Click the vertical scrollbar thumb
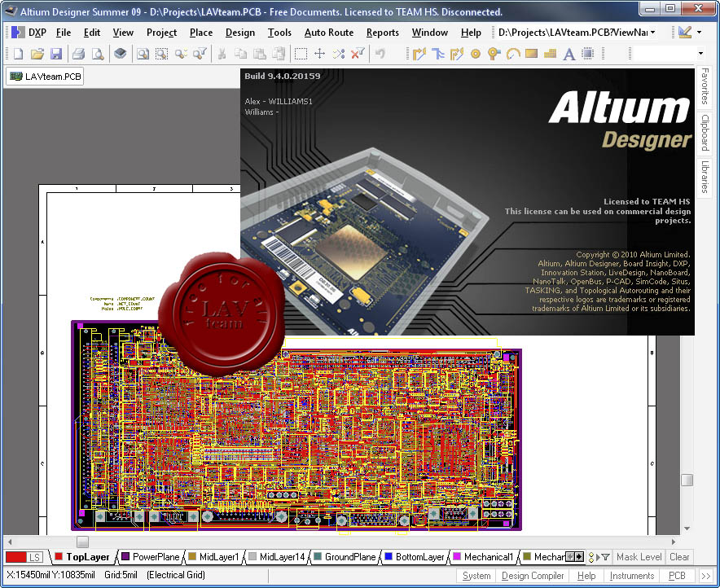This screenshot has height=588, width=720. 687,480
